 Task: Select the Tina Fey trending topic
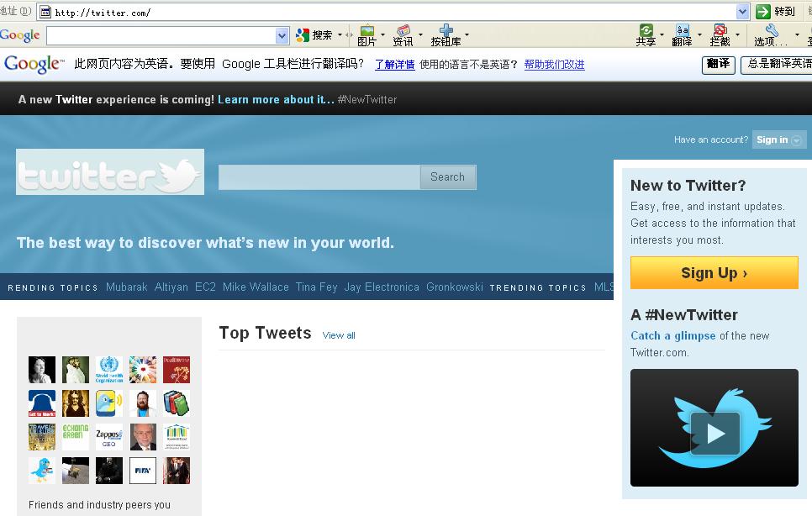[316, 287]
